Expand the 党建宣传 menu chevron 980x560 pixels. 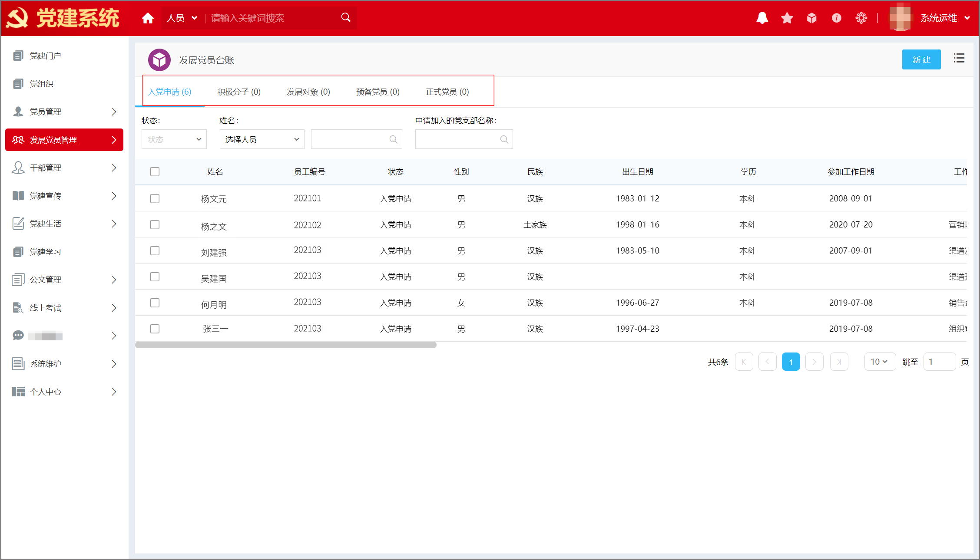(x=114, y=196)
